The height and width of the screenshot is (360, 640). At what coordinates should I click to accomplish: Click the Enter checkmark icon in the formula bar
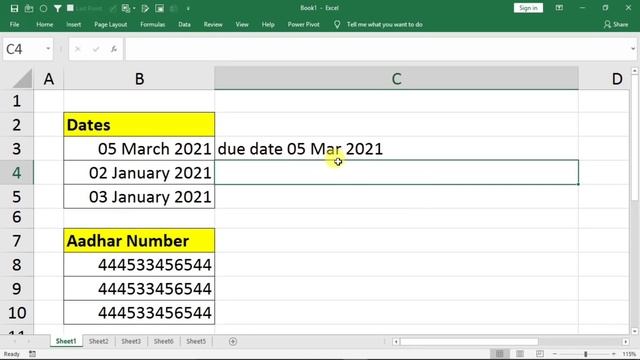[96, 49]
